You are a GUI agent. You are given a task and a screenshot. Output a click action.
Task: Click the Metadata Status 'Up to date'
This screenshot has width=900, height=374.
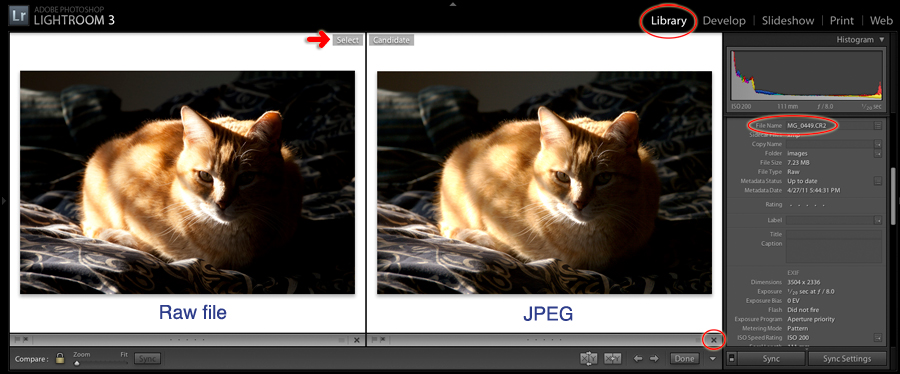(x=802, y=181)
